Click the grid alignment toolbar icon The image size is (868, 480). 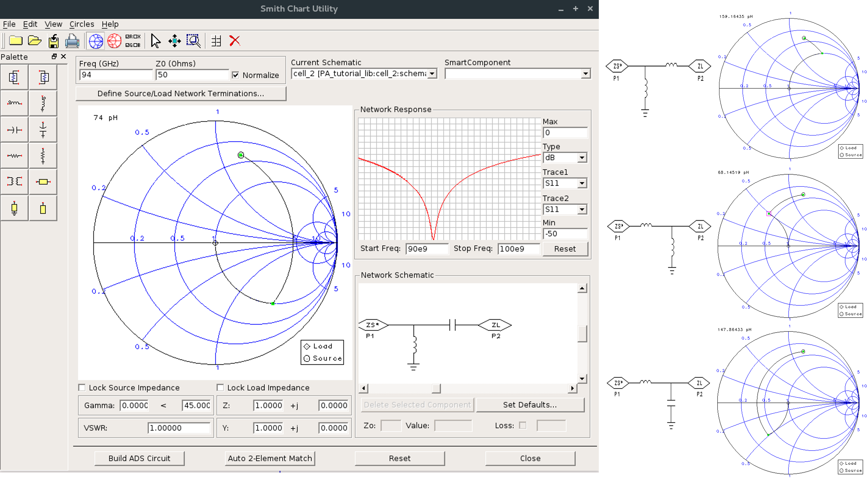pos(216,41)
